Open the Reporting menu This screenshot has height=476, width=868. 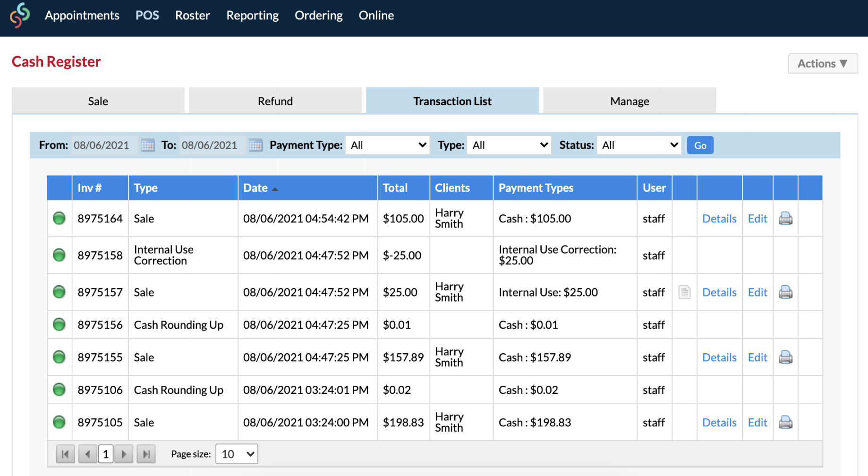click(x=252, y=15)
